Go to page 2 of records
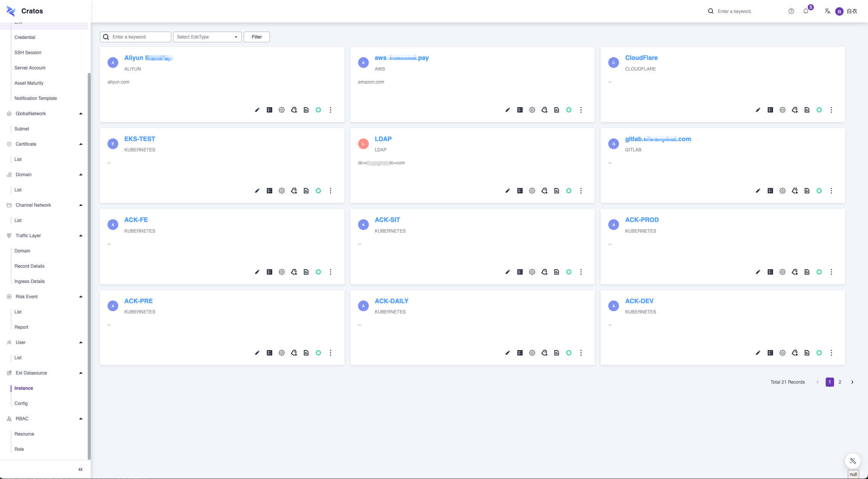Screen dimensions: 868x479 click(840, 382)
